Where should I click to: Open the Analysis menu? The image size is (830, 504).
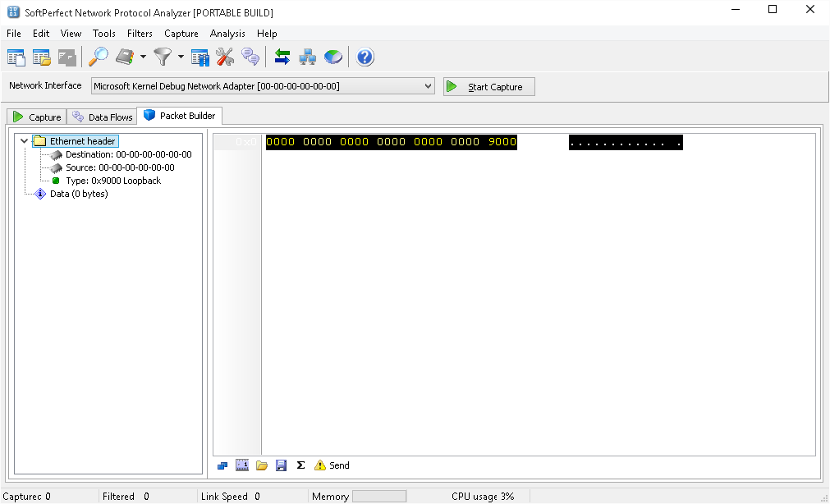coord(227,34)
